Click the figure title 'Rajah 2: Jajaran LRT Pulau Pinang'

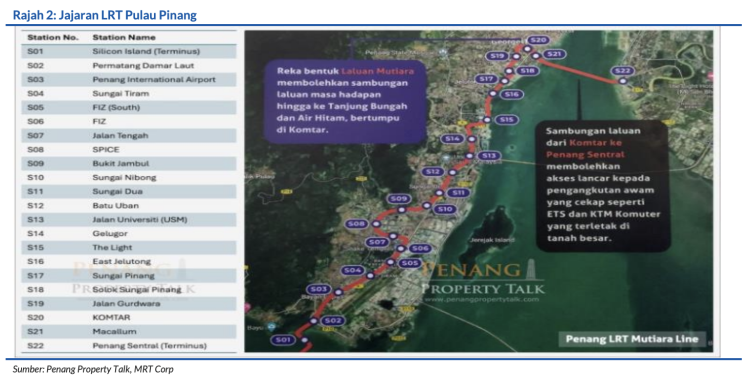click(x=104, y=16)
